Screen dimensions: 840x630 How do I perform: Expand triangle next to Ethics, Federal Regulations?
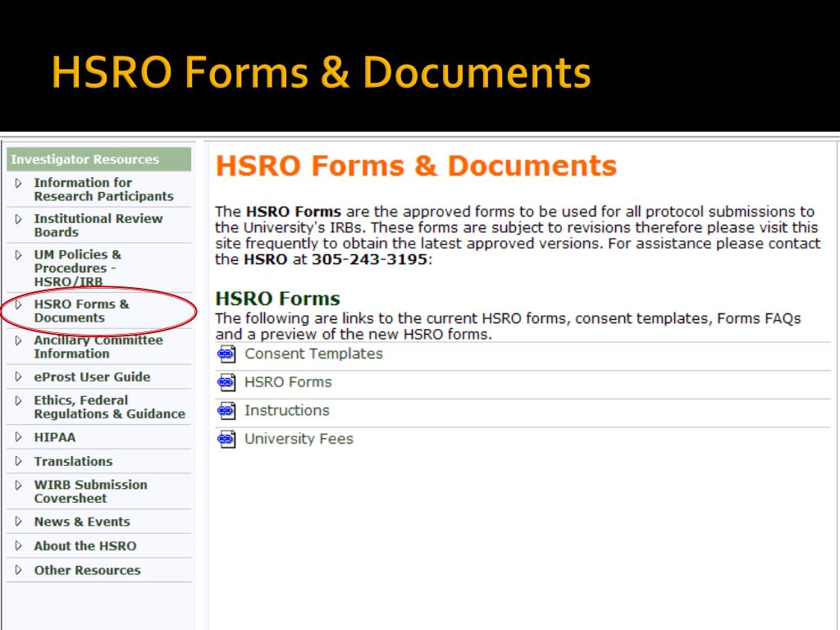19,400
